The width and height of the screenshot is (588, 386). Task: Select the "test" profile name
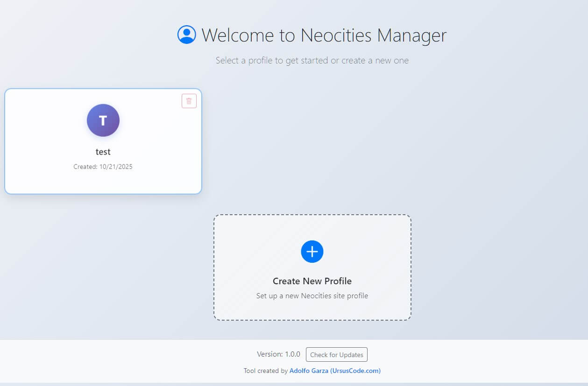103,152
